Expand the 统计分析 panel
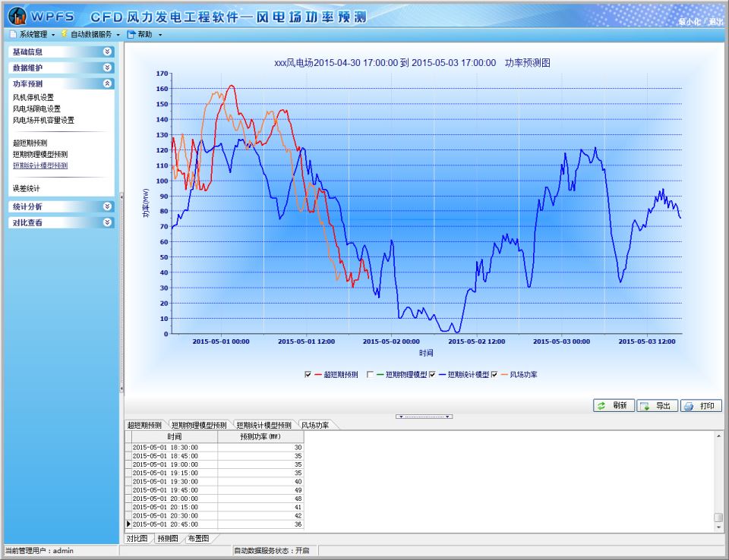The width and height of the screenshot is (729, 560). pyautogui.click(x=107, y=206)
